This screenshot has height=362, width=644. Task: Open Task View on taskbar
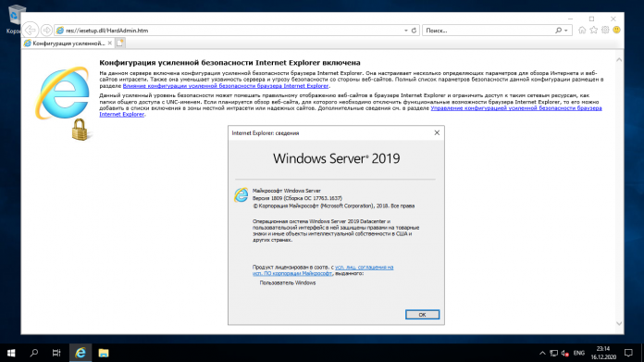coord(56,353)
